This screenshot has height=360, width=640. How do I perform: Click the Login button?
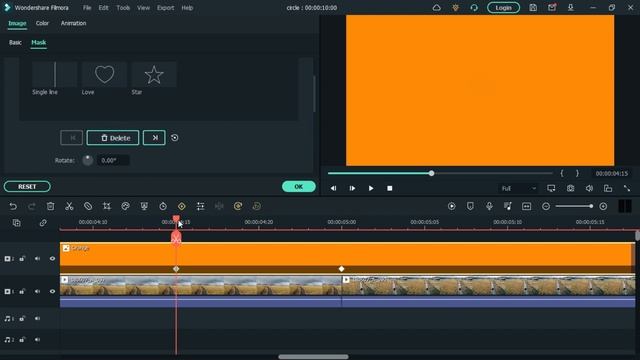(503, 7)
